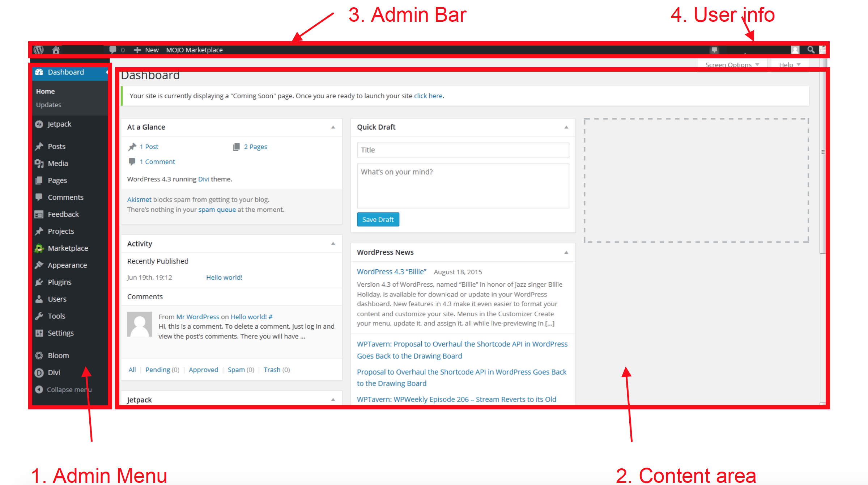Show All comments filter
Image resolution: width=868 pixels, height=485 pixels.
[132, 370]
